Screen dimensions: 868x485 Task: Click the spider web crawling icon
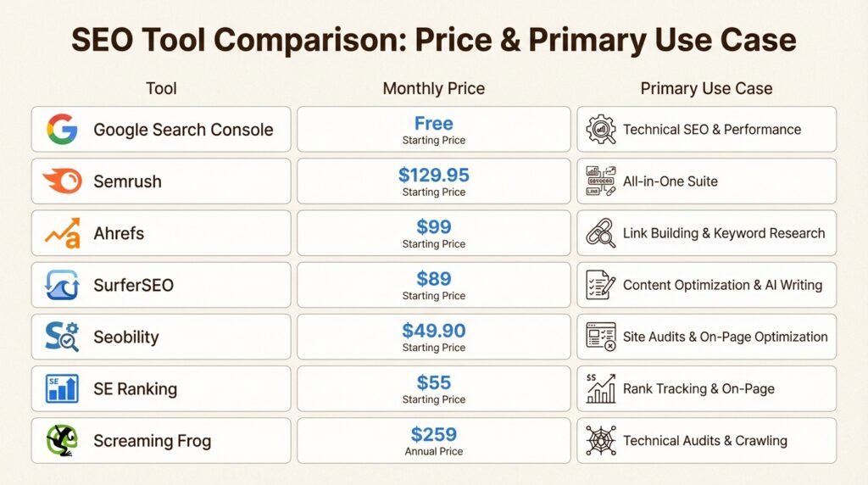[601, 441]
